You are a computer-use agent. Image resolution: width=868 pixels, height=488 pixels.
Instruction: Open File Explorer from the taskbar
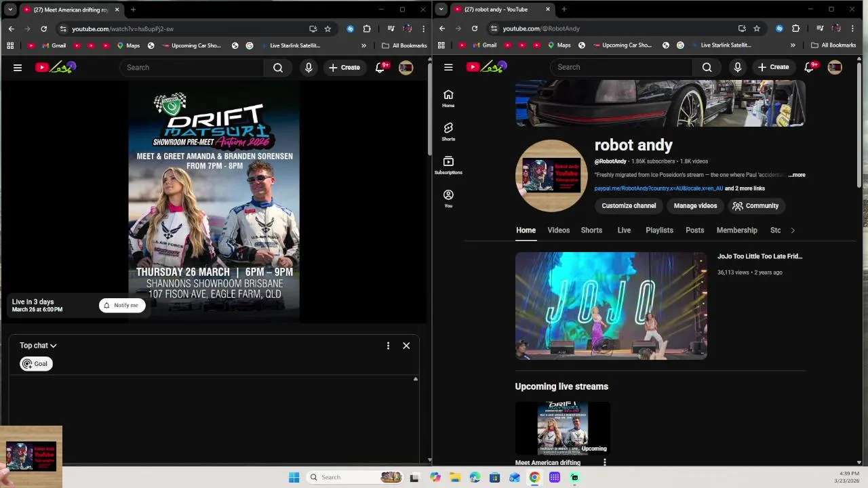[454, 477]
